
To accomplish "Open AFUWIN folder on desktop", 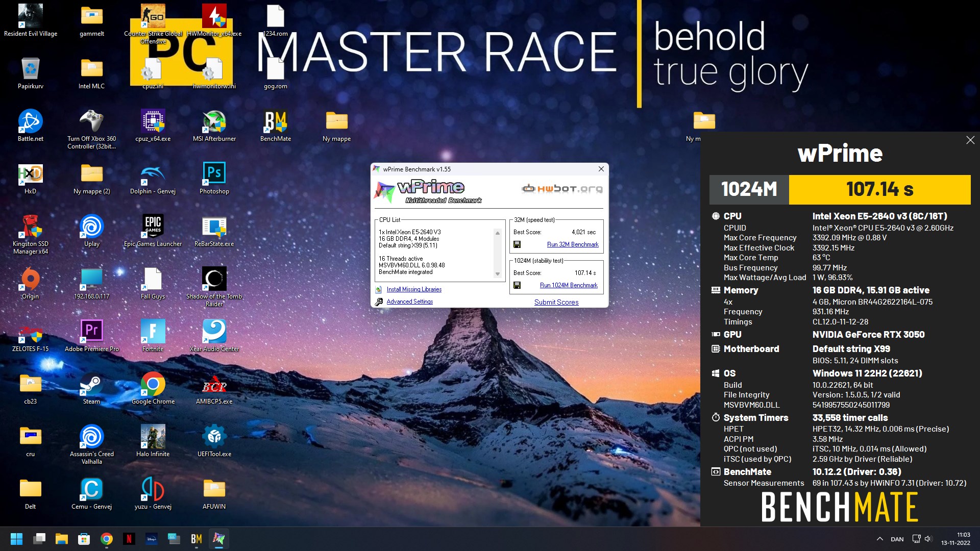I will (214, 493).
